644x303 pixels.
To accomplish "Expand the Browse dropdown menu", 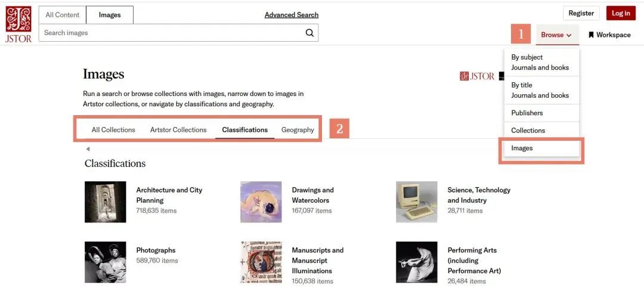I will pyautogui.click(x=556, y=35).
